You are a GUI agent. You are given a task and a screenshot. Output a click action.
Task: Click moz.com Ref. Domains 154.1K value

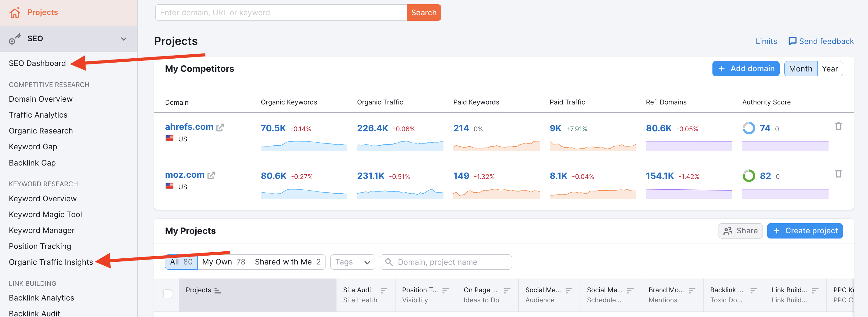660,176
